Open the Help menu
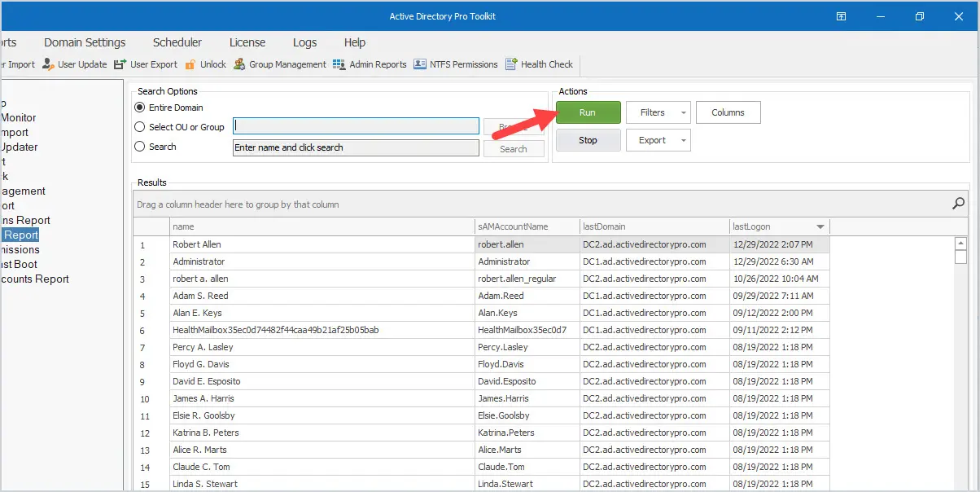The width and height of the screenshot is (980, 492). tap(355, 42)
